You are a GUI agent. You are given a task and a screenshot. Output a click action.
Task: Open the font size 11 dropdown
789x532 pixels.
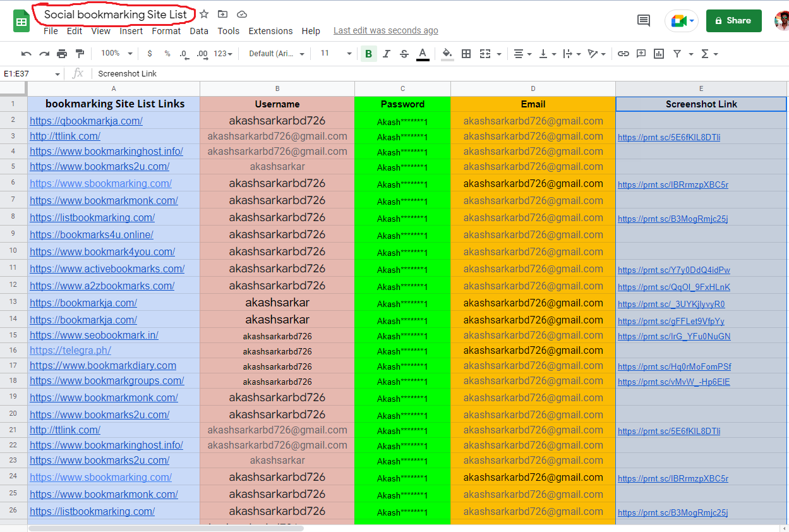pos(335,54)
